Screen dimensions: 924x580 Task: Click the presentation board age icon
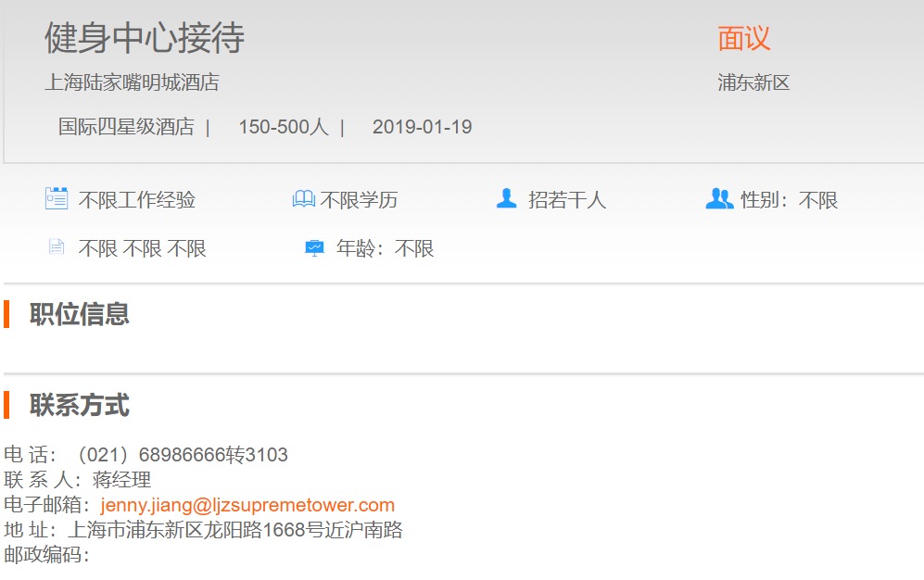tap(315, 248)
